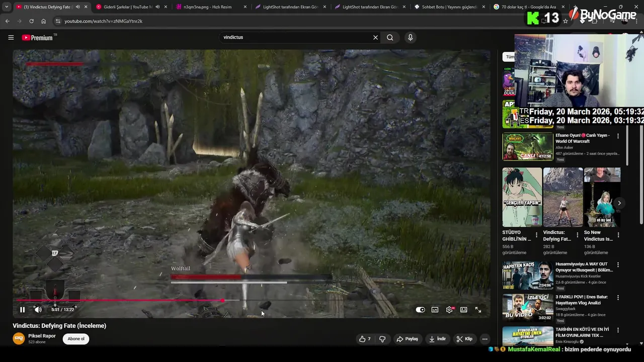Go back in browser history
The height and width of the screenshot is (362, 644).
pyautogui.click(x=7, y=21)
